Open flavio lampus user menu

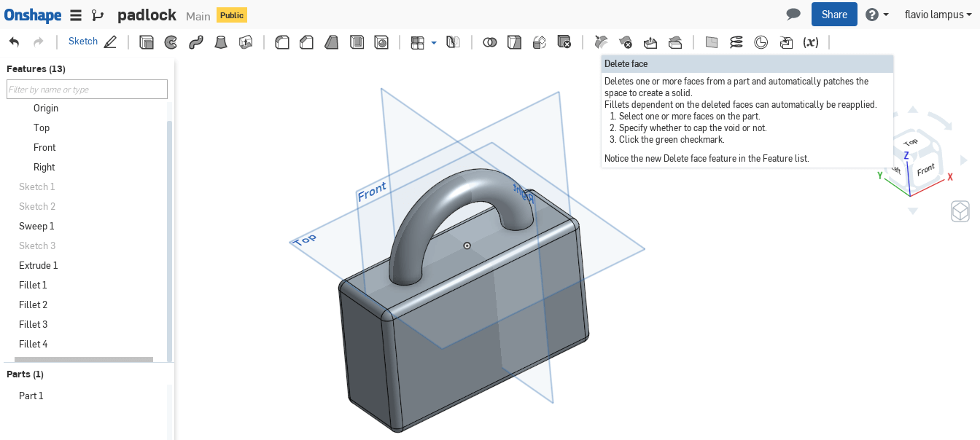coord(938,15)
